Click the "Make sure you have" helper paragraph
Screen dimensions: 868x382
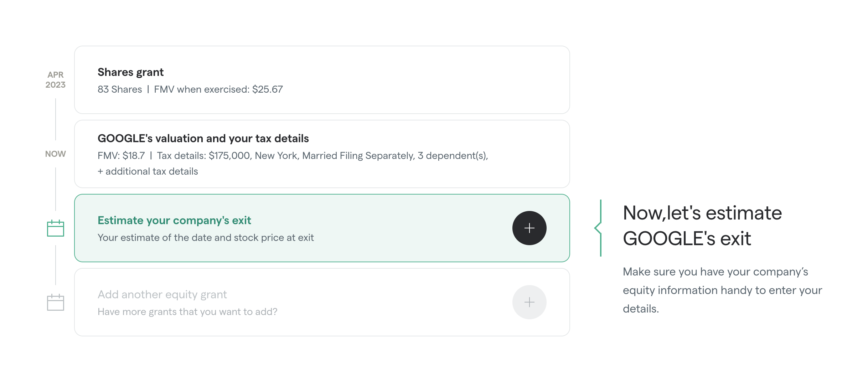[x=722, y=290]
